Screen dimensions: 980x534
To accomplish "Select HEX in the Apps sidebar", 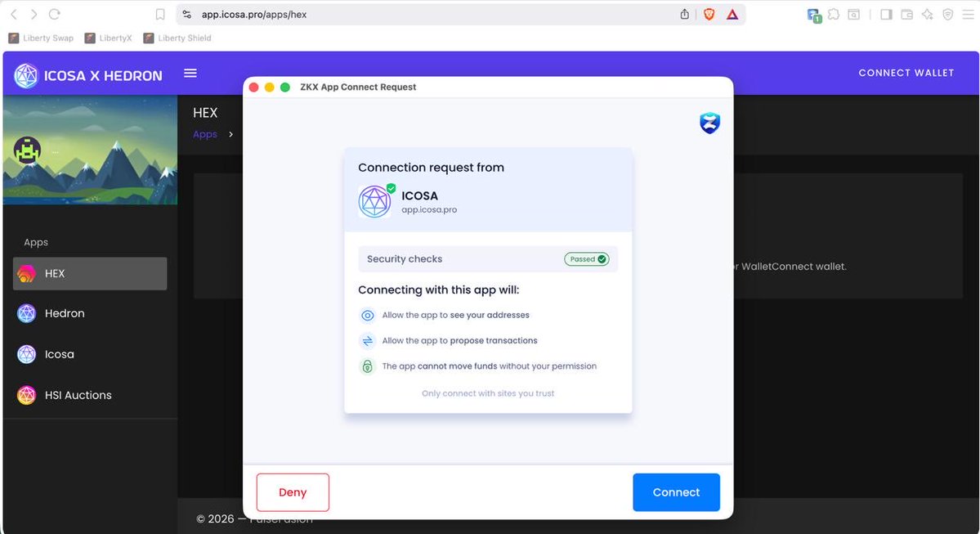I will [90, 273].
